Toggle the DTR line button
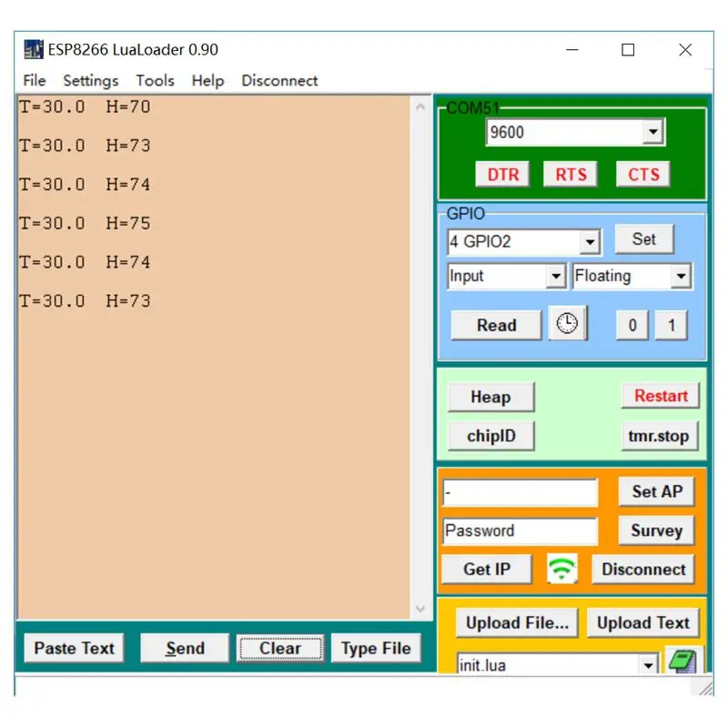This screenshot has height=728, width=728. click(x=503, y=174)
